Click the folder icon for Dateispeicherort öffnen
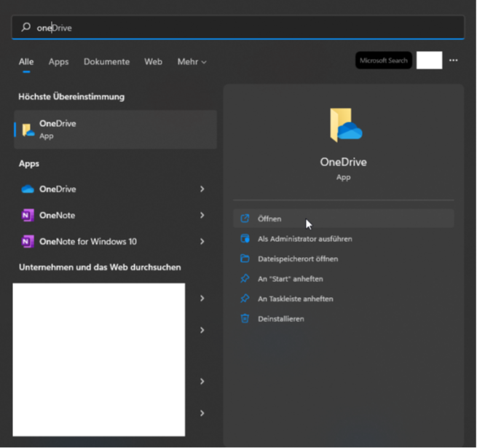Image resolution: width=477 pixels, height=448 pixels. tap(245, 259)
